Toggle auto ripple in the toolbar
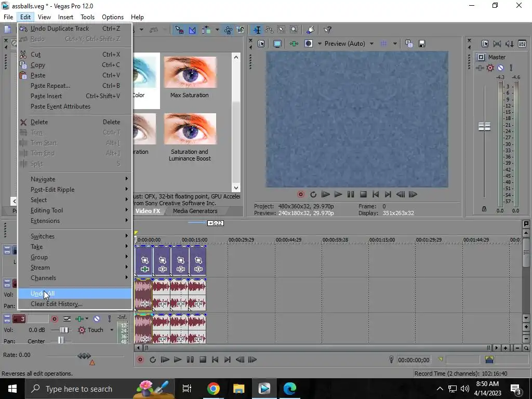532x399 pixels. [206, 30]
